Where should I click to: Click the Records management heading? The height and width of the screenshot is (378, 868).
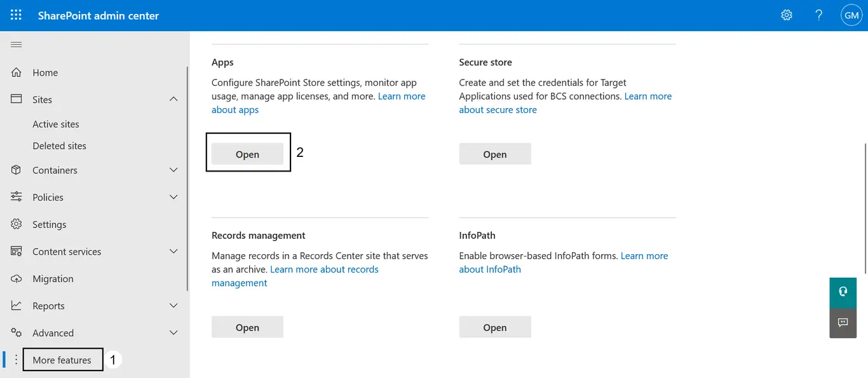point(259,235)
